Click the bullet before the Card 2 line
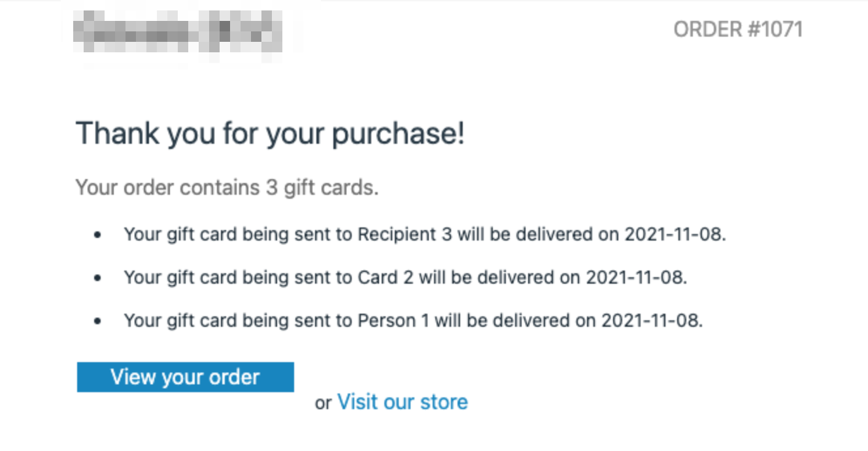This screenshot has height=451, width=868. 98,278
